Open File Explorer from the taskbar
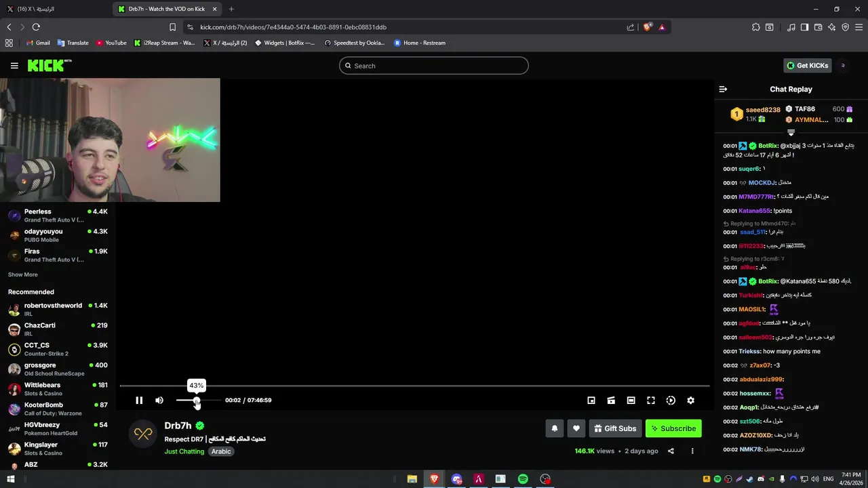Screen dimensions: 868x488 coord(412,479)
